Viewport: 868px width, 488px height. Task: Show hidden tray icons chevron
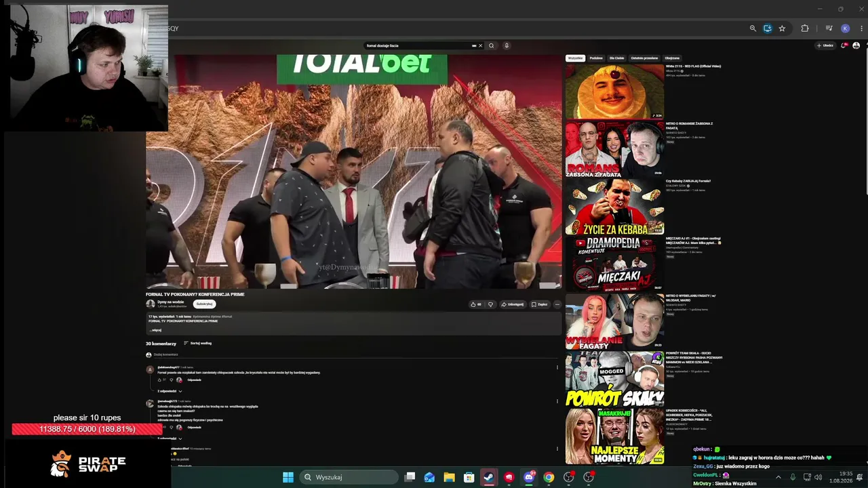click(x=778, y=477)
